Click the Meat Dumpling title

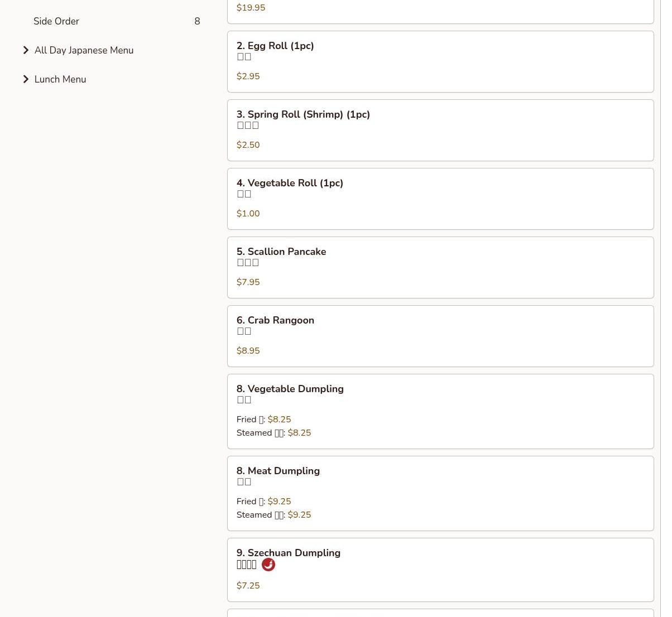(x=278, y=471)
